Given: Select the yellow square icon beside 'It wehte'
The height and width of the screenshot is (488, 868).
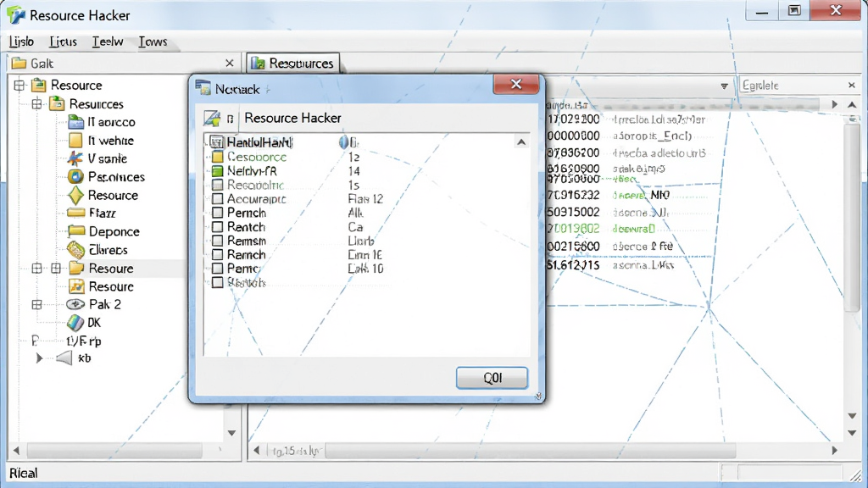Looking at the screenshot, I should click(x=75, y=141).
